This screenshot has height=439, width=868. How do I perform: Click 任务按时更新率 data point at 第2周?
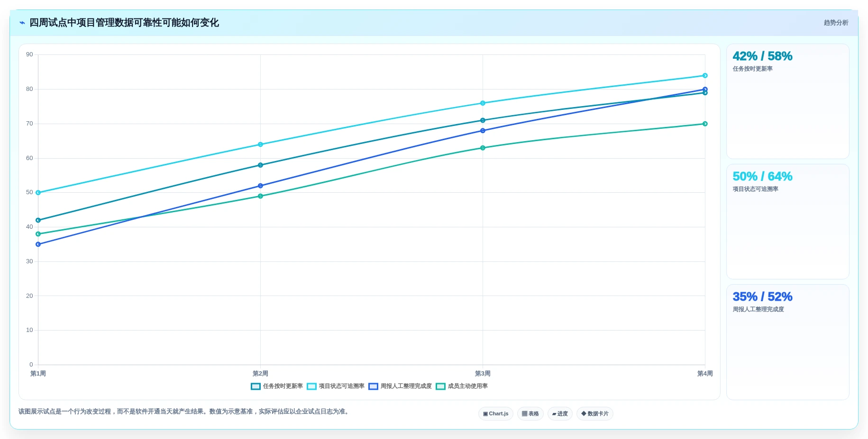(x=260, y=165)
